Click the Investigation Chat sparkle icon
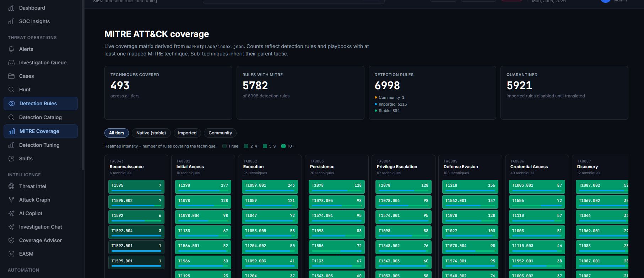The width and height of the screenshot is (644, 278). [x=11, y=227]
